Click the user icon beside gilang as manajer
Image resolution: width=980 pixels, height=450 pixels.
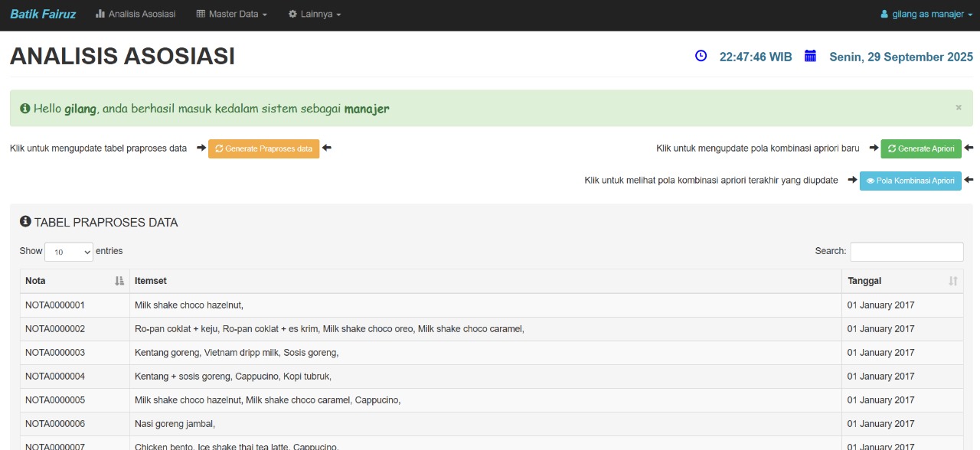pyautogui.click(x=884, y=15)
